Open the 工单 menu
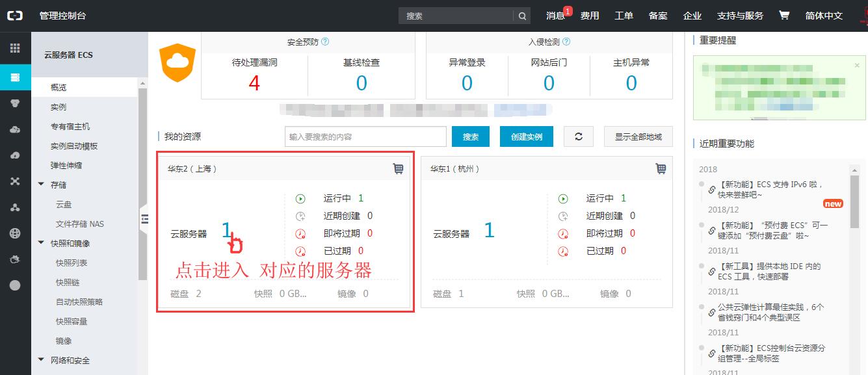This screenshot has width=868, height=375. (x=624, y=16)
